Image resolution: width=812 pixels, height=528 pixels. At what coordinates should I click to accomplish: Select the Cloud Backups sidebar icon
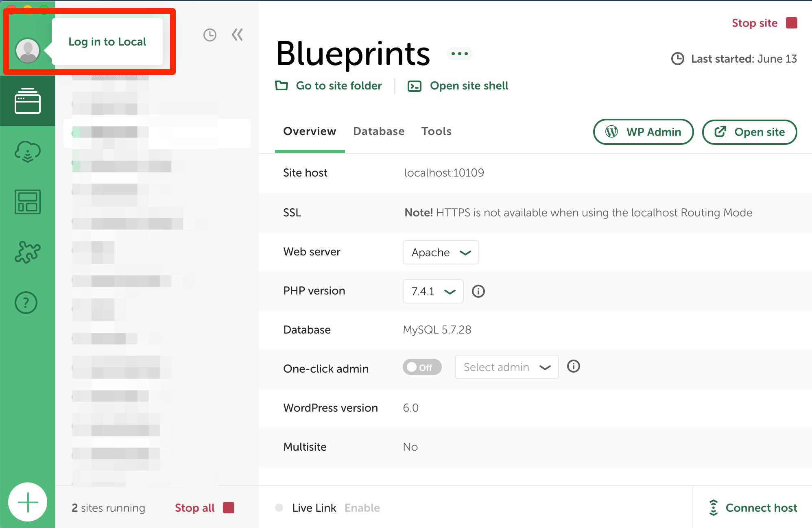(27, 151)
